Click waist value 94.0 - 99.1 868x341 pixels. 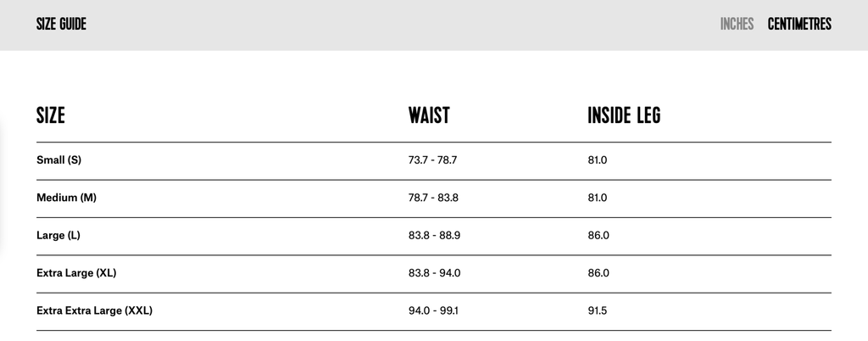[433, 310]
